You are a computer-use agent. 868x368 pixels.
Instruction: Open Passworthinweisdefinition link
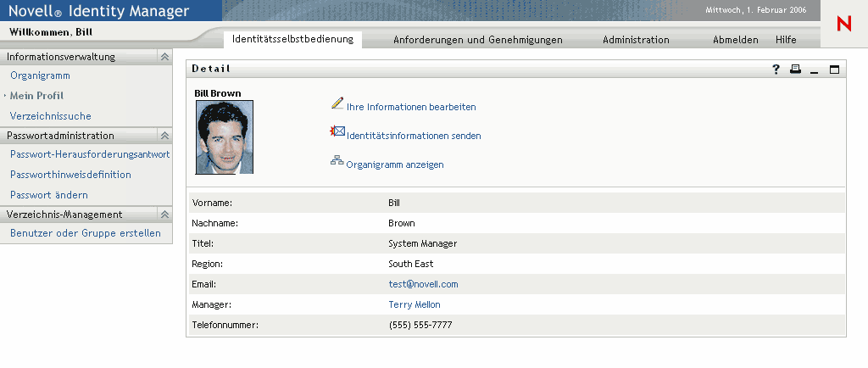tap(70, 175)
